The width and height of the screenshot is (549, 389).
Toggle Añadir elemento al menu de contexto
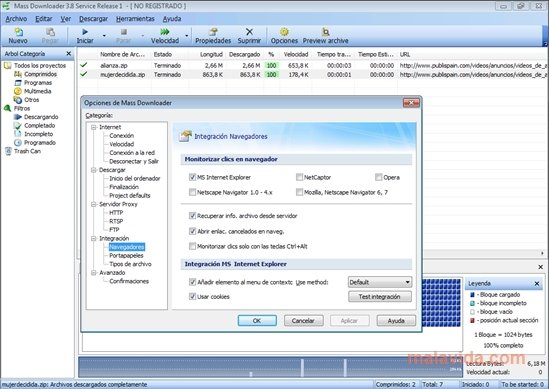click(x=192, y=282)
